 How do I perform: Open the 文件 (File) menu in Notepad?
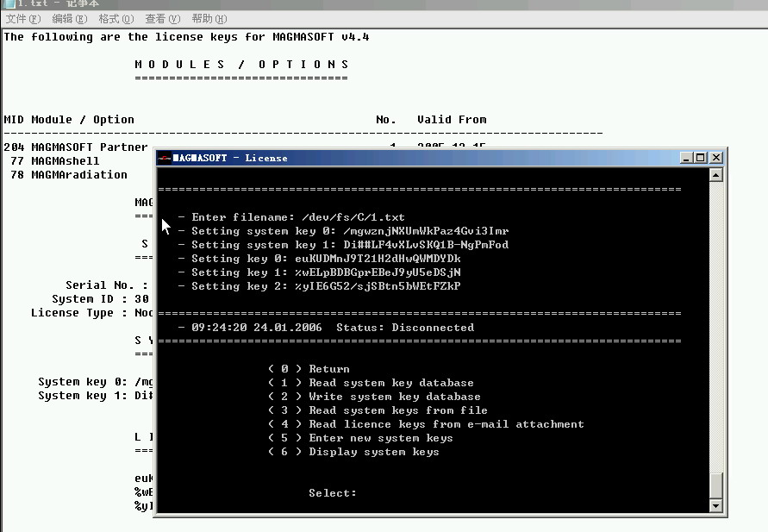[x=23, y=19]
